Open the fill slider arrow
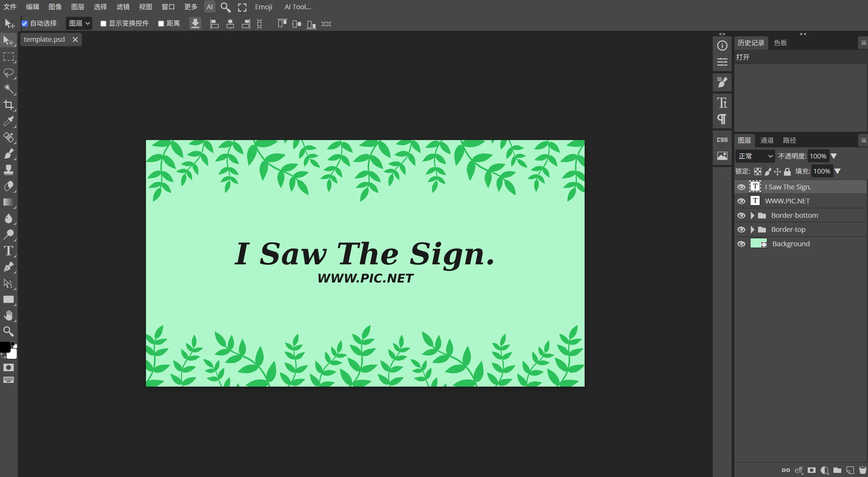The height and width of the screenshot is (477, 868). [x=838, y=171]
